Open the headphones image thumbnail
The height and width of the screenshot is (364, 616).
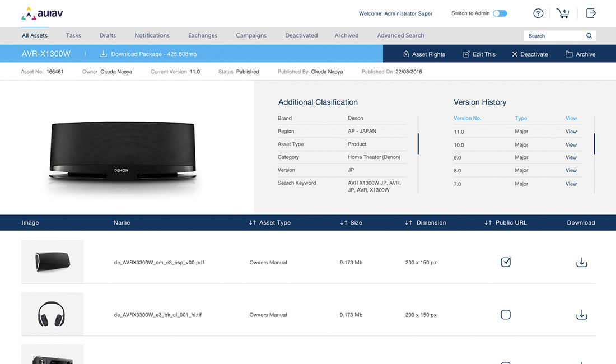click(x=52, y=314)
